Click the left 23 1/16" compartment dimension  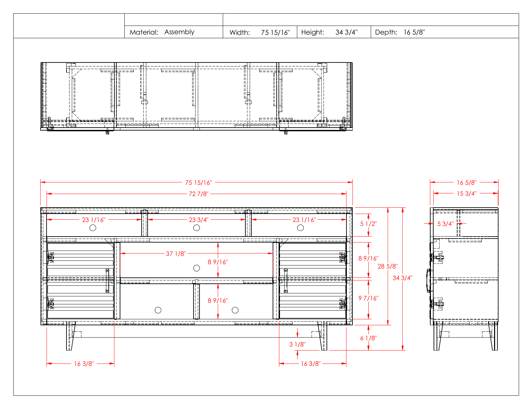point(94,220)
